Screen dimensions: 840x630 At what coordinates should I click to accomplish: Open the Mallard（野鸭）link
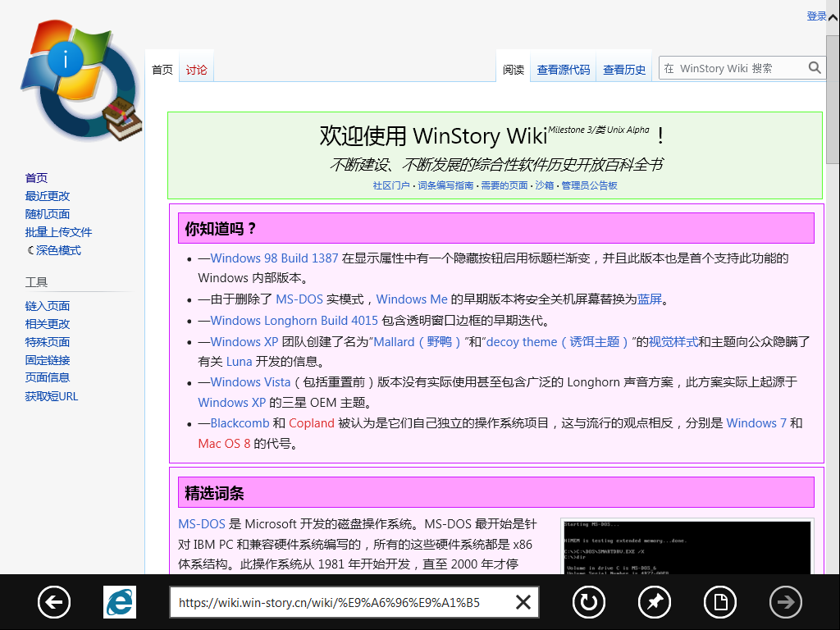(418, 342)
